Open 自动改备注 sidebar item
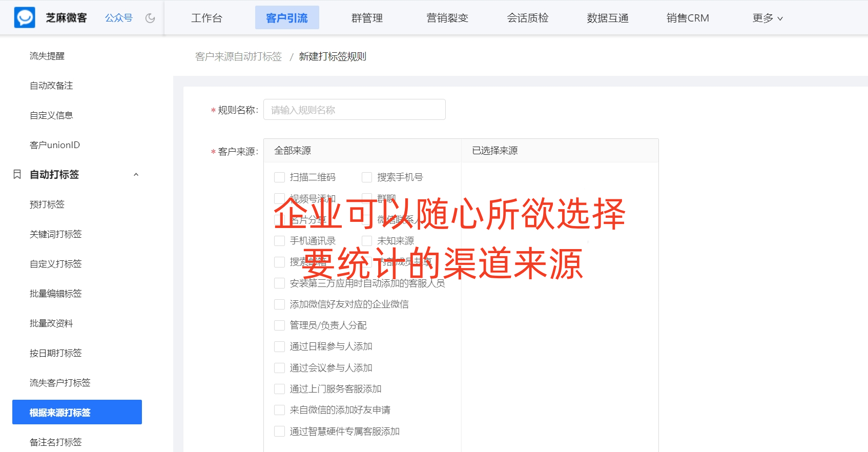The width and height of the screenshot is (868, 452). tap(51, 86)
